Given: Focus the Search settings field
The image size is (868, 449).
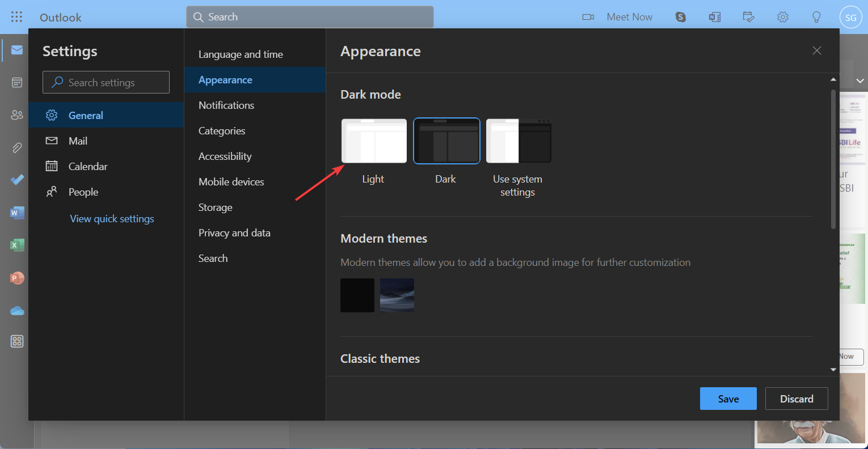Looking at the screenshot, I should (106, 82).
